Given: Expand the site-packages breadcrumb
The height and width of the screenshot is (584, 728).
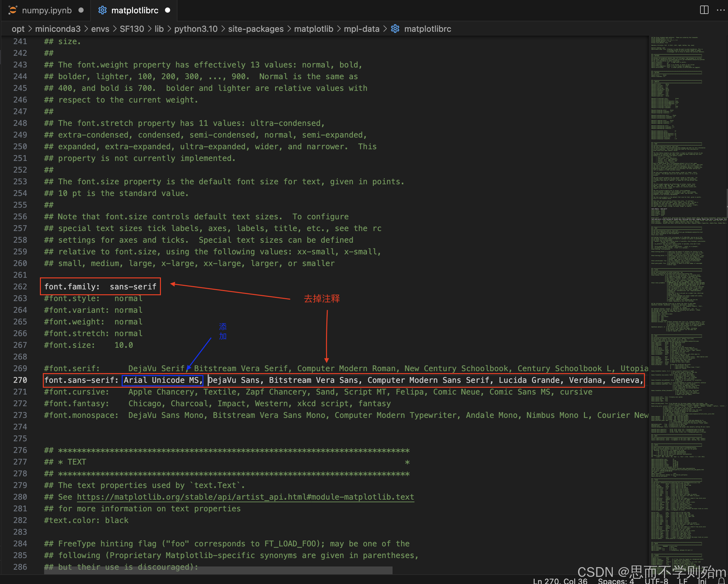Looking at the screenshot, I should click(256, 29).
